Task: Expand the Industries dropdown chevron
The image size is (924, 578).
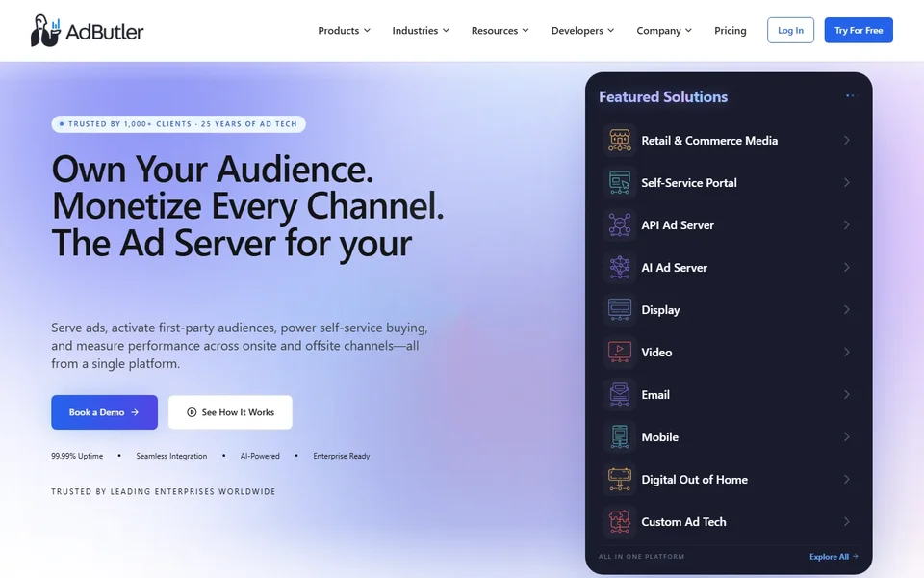Action: click(446, 30)
